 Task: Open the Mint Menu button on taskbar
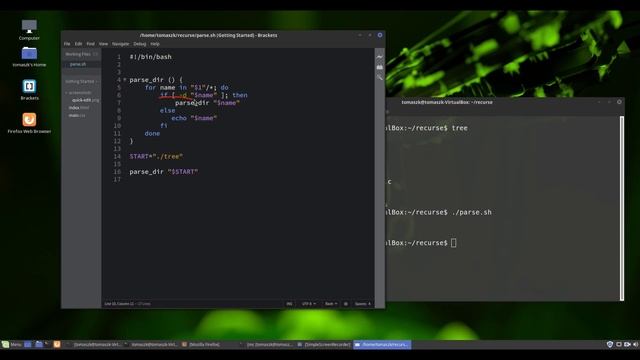(x=11, y=344)
